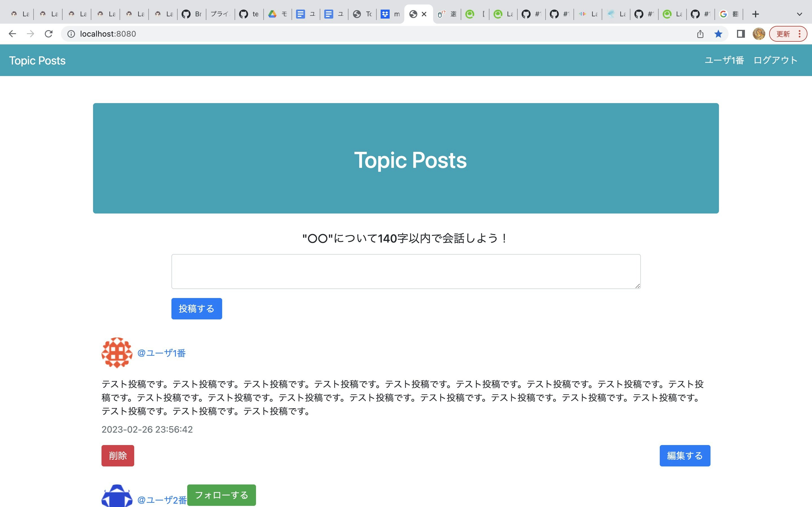
Task: Click the site information icon near localhost:8080
Action: (71, 34)
